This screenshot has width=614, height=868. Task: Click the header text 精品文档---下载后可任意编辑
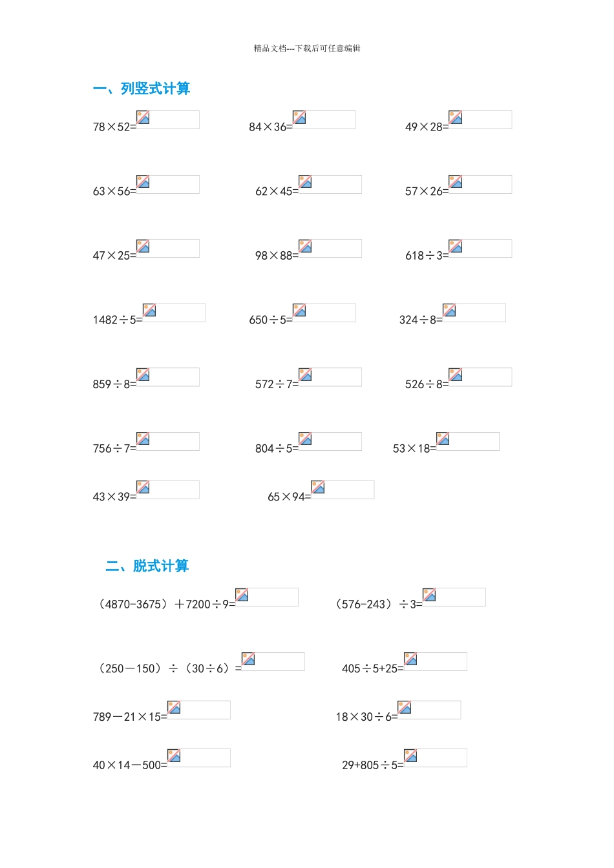point(307,48)
